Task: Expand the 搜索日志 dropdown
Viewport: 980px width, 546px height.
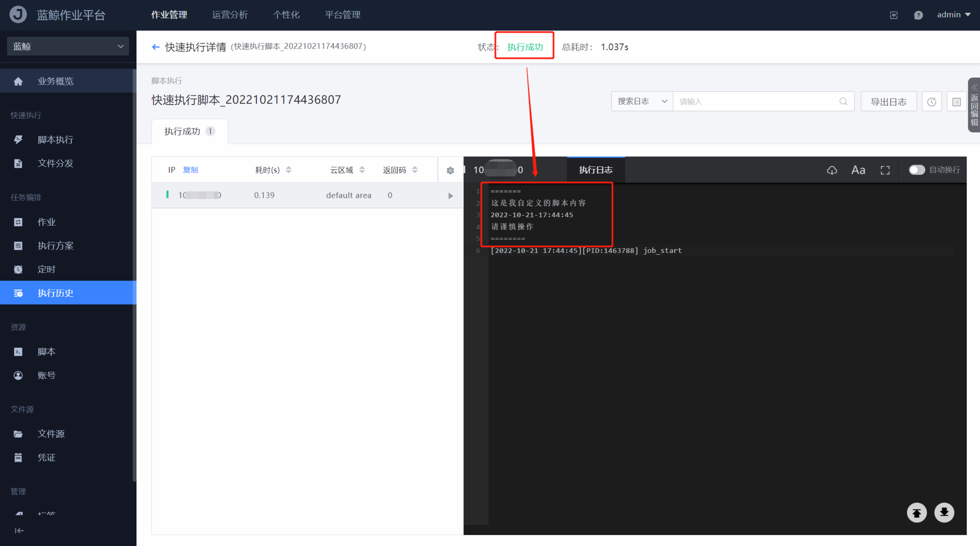Action: [642, 101]
